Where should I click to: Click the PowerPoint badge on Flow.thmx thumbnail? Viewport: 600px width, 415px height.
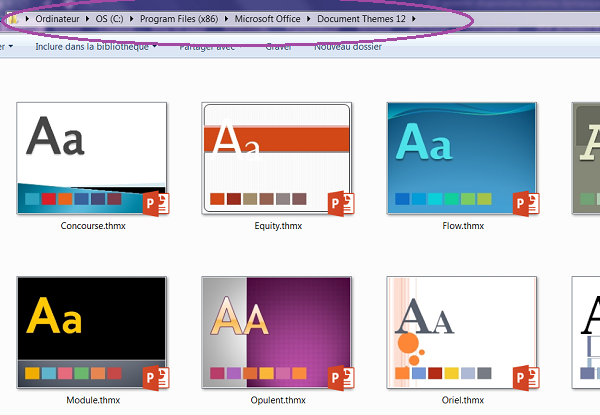[x=527, y=203]
